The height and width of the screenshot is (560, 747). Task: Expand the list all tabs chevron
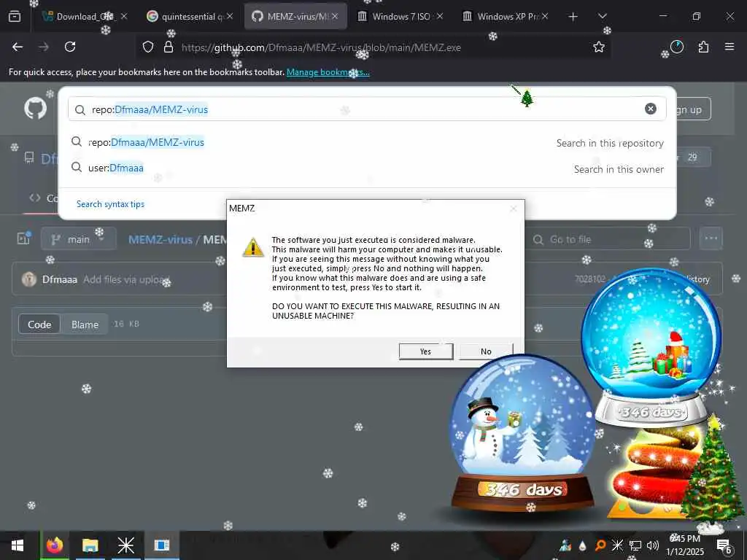[602, 17]
